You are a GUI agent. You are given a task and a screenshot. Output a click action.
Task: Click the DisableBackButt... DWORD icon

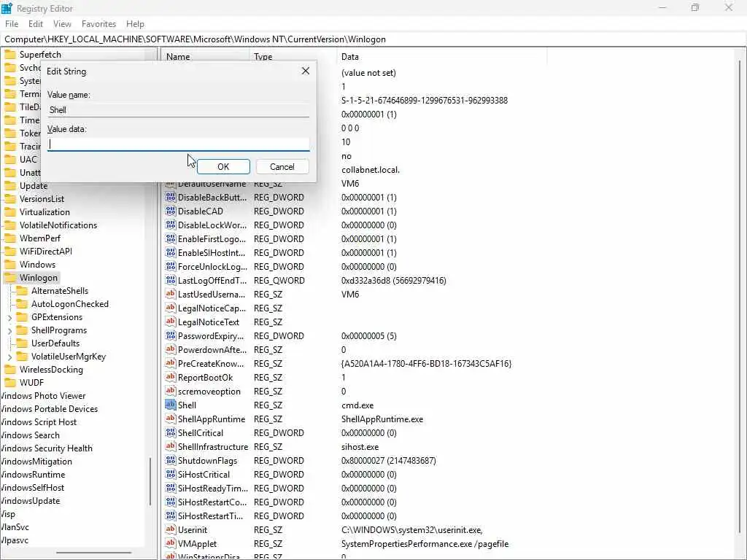point(170,197)
